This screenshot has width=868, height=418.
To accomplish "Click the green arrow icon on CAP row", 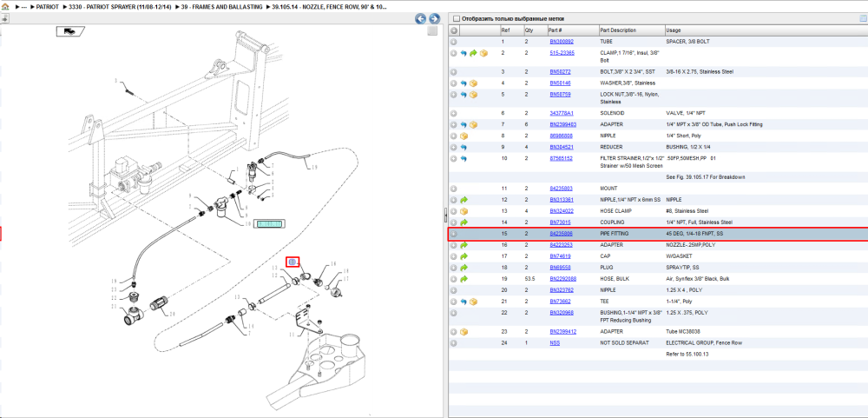I will (x=464, y=256).
